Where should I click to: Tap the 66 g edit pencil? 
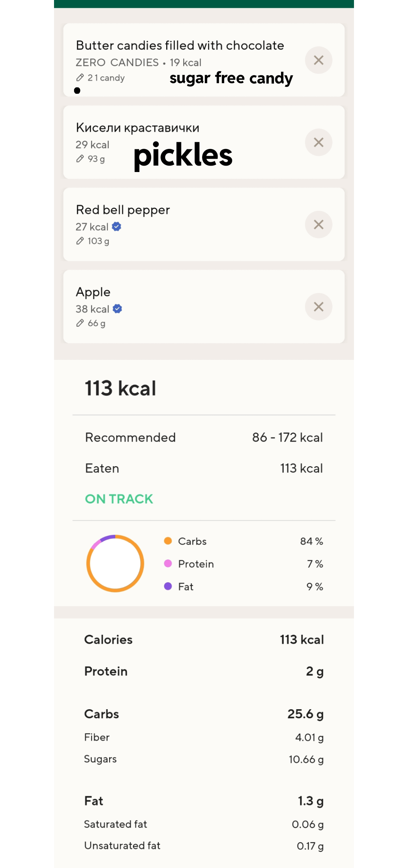[x=80, y=323]
